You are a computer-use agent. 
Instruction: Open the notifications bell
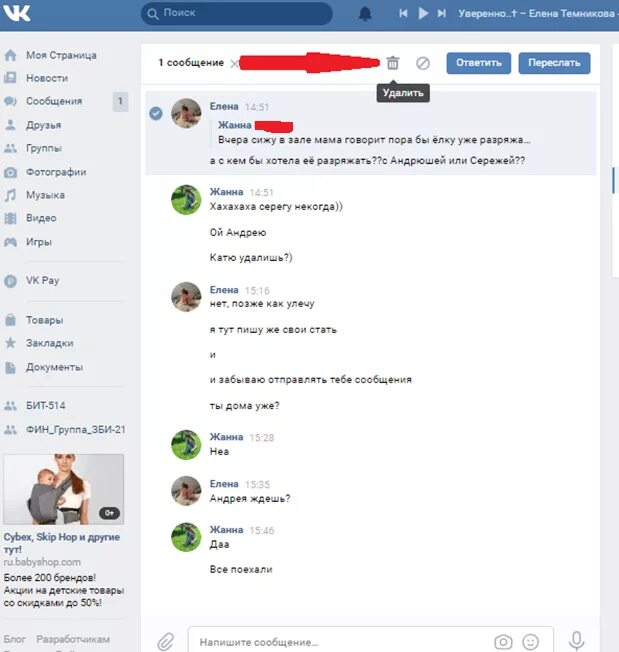pyautogui.click(x=365, y=14)
